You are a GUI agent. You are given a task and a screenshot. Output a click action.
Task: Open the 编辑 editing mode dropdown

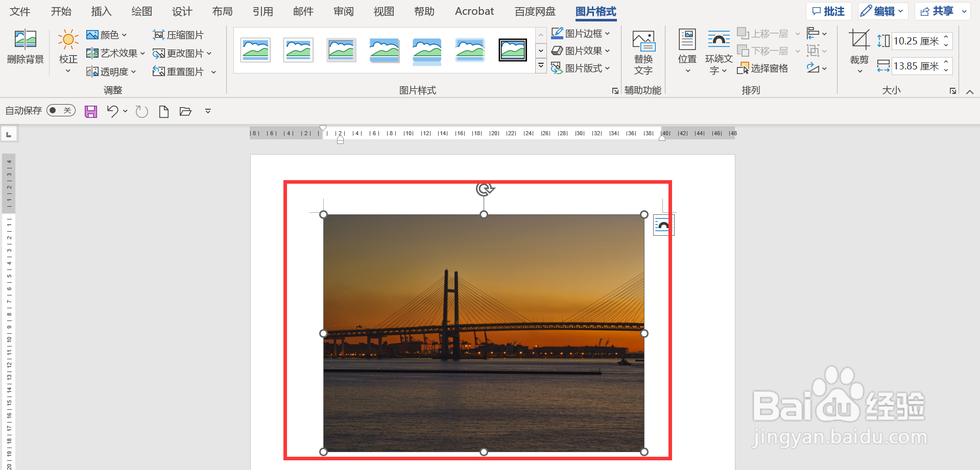tap(882, 11)
